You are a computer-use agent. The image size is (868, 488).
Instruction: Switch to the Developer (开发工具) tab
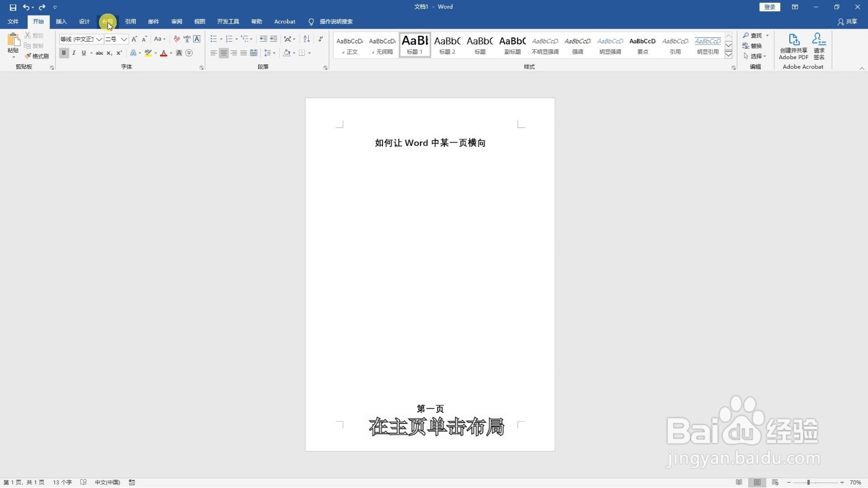tap(228, 22)
